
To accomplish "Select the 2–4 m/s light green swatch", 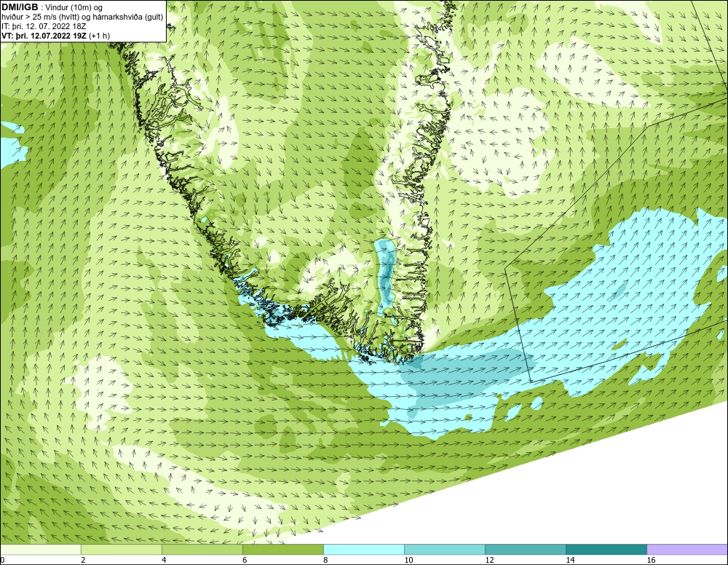I will tap(121, 550).
